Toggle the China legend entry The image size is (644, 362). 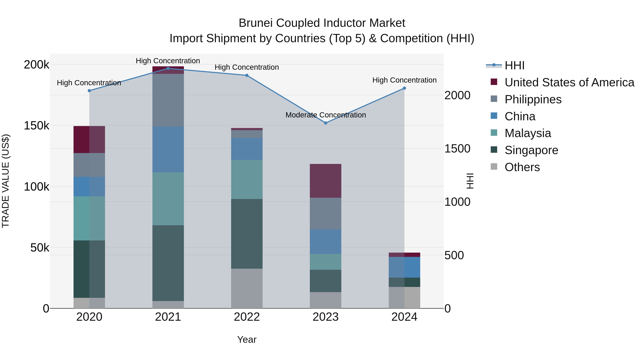click(x=513, y=116)
